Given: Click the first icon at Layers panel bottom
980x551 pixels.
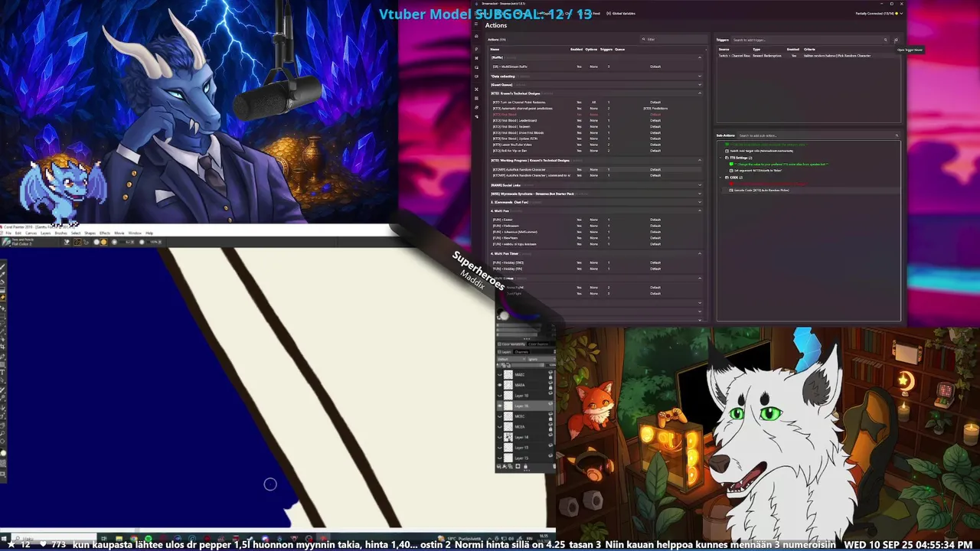Looking at the screenshot, I should (499, 466).
